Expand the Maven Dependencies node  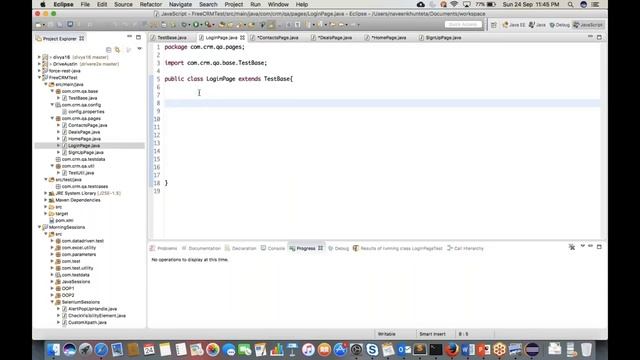pos(46,200)
